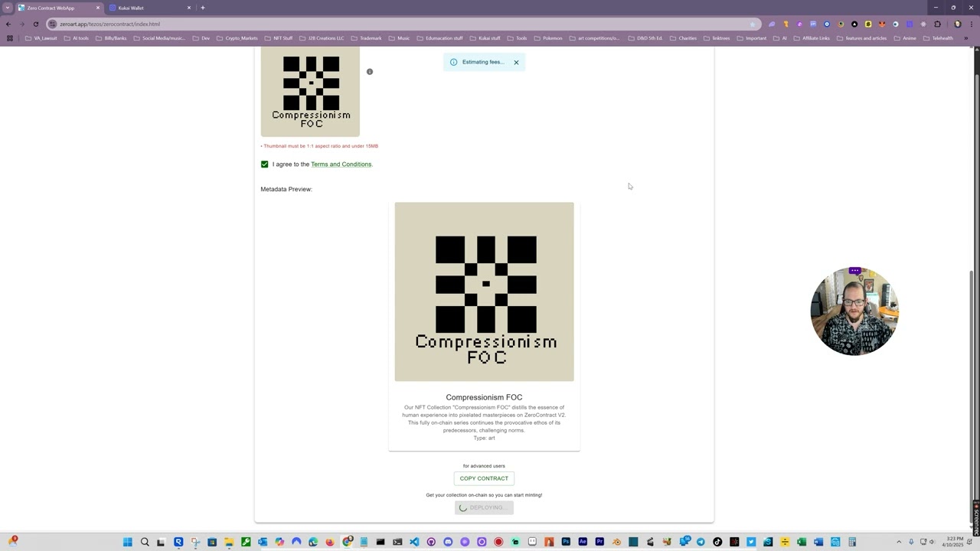Image resolution: width=980 pixels, height=551 pixels.
Task: Reload the current page
Action: pos(35,24)
